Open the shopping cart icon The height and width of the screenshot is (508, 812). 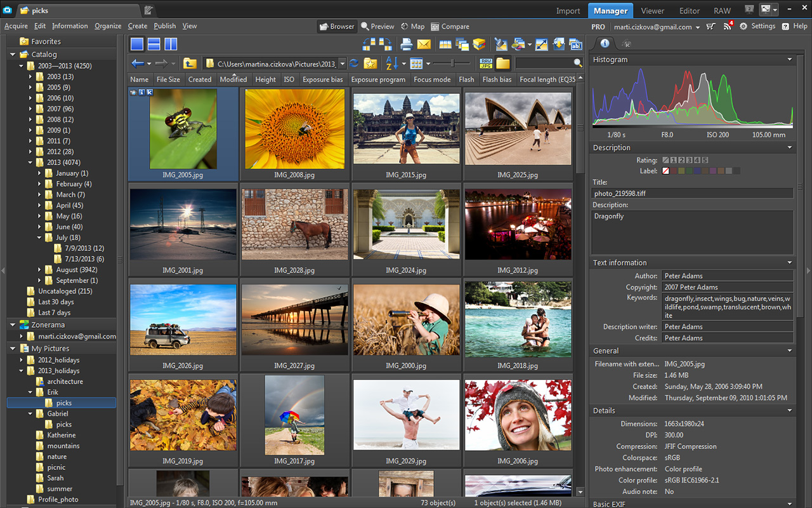click(710, 27)
